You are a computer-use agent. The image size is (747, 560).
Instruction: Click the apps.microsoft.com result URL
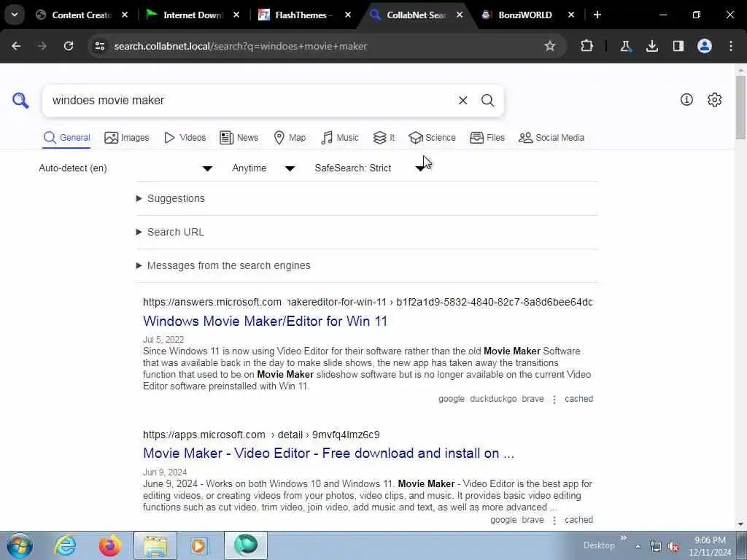261,435
